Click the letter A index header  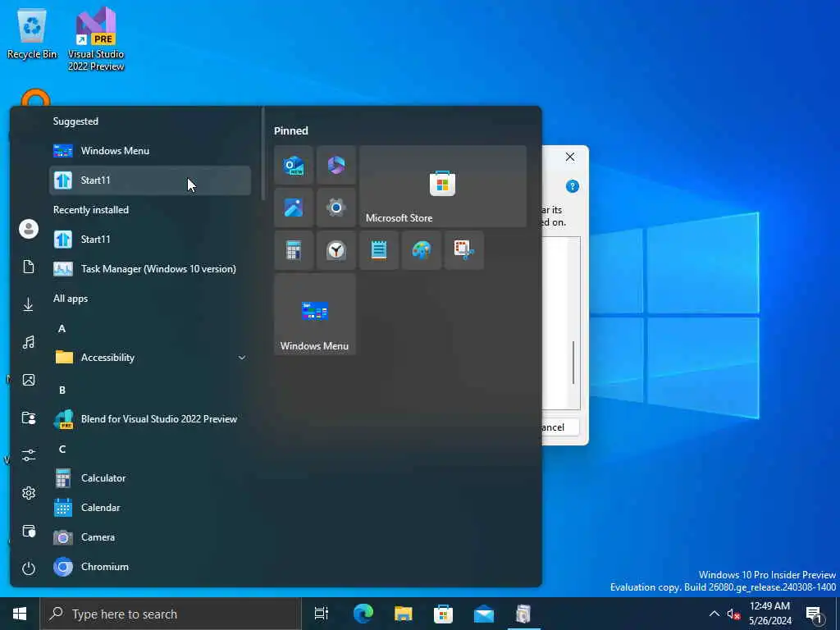62,328
